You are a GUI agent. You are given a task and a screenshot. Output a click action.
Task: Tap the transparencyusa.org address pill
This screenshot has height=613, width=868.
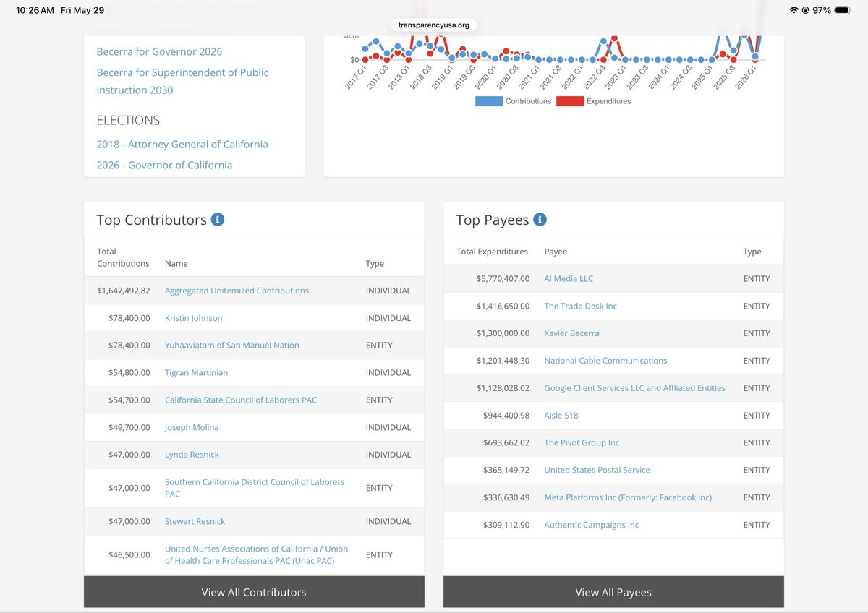(434, 25)
